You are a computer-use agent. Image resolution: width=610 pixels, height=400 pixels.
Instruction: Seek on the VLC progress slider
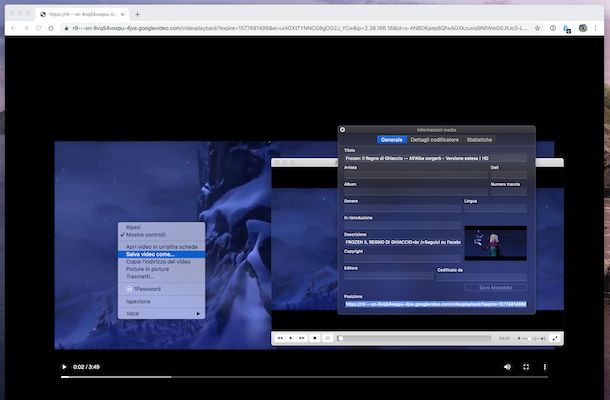[x=414, y=339]
